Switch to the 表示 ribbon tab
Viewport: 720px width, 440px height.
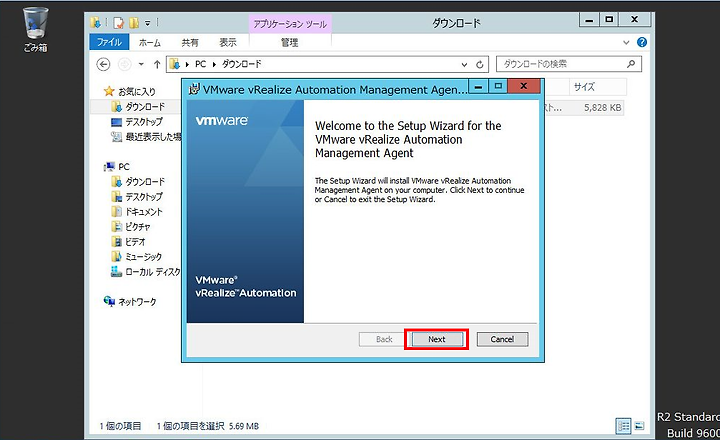pyautogui.click(x=228, y=43)
